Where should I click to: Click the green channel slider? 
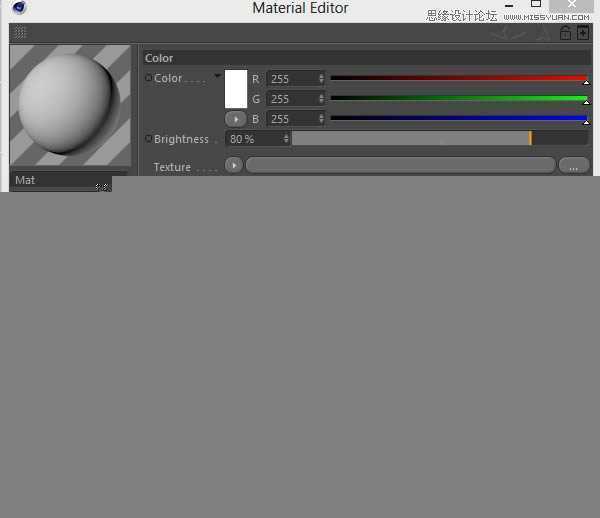pos(459,98)
